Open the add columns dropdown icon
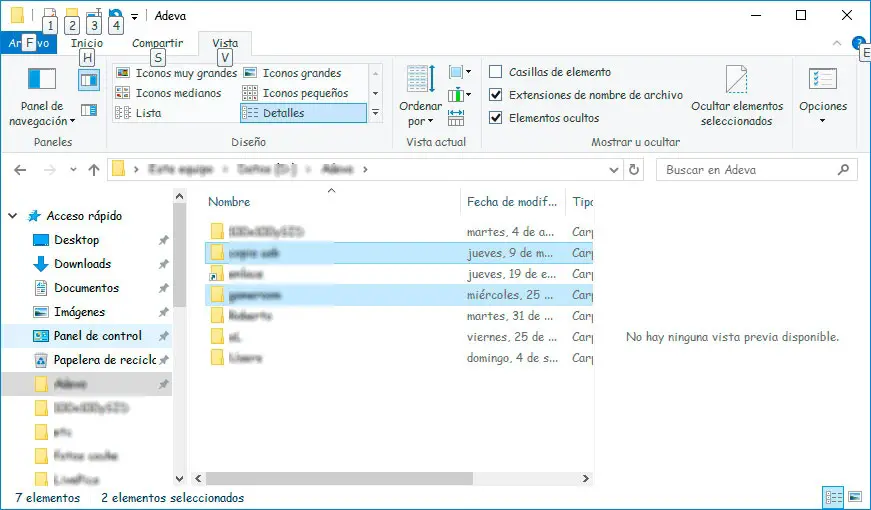Image resolution: width=871 pixels, height=510 pixels. pos(459,94)
